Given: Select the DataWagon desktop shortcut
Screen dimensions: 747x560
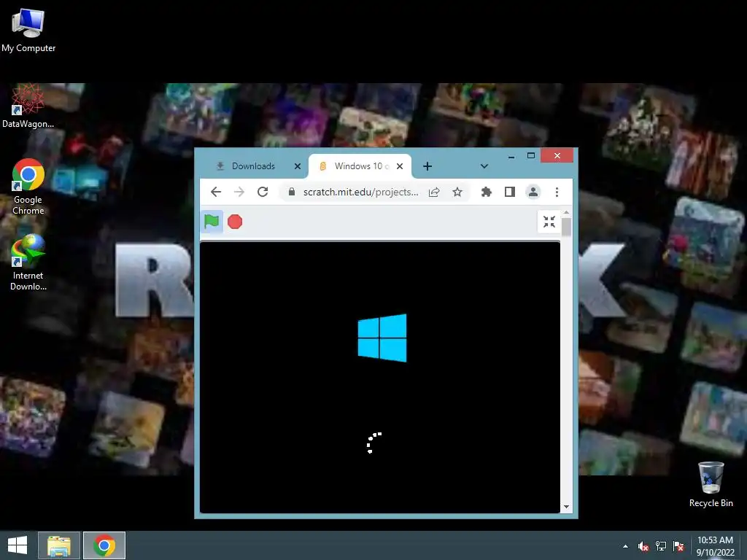Looking at the screenshot, I should [28, 106].
